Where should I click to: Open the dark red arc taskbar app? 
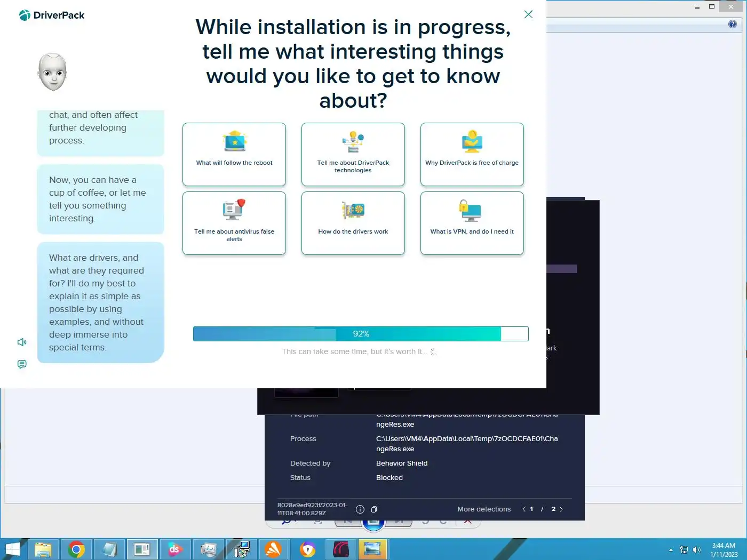[340, 549]
